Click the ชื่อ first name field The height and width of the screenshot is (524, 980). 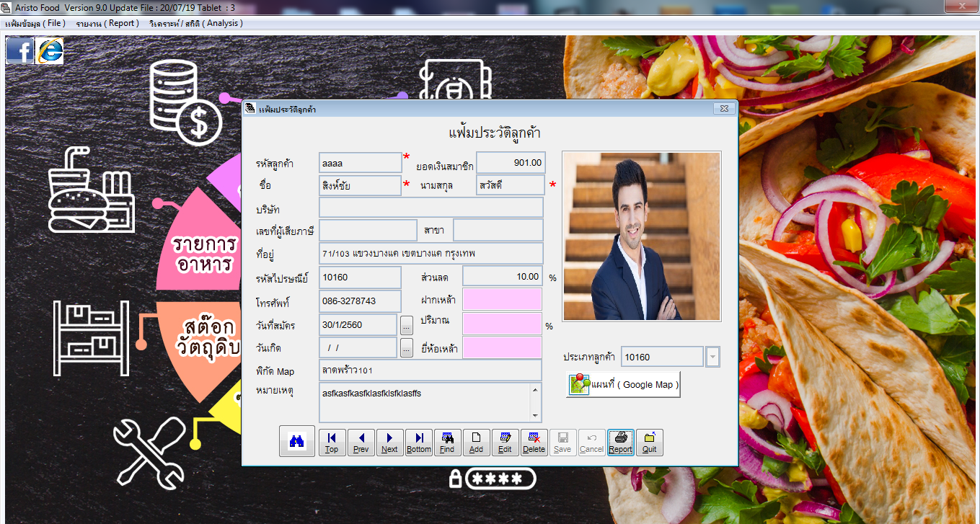pos(361,185)
